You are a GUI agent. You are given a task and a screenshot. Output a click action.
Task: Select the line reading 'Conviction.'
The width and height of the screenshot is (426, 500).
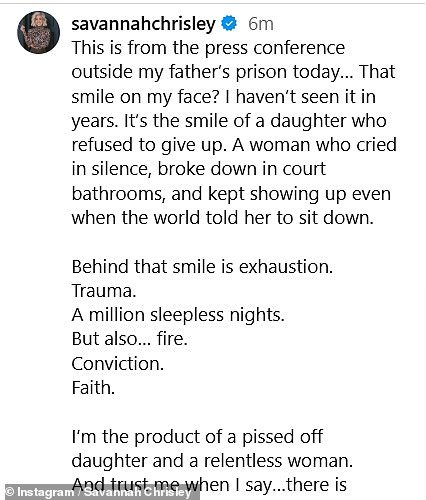[118, 363]
